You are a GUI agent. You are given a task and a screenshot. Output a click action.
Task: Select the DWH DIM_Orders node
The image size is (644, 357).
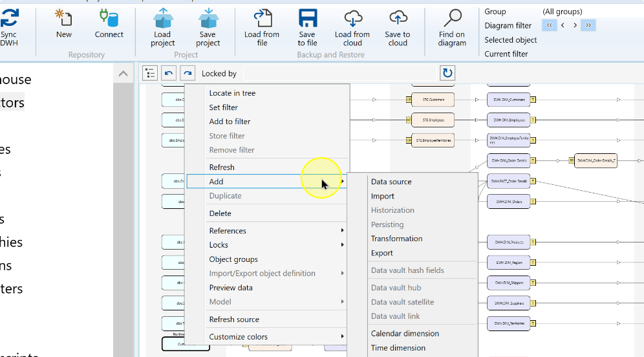click(x=508, y=202)
